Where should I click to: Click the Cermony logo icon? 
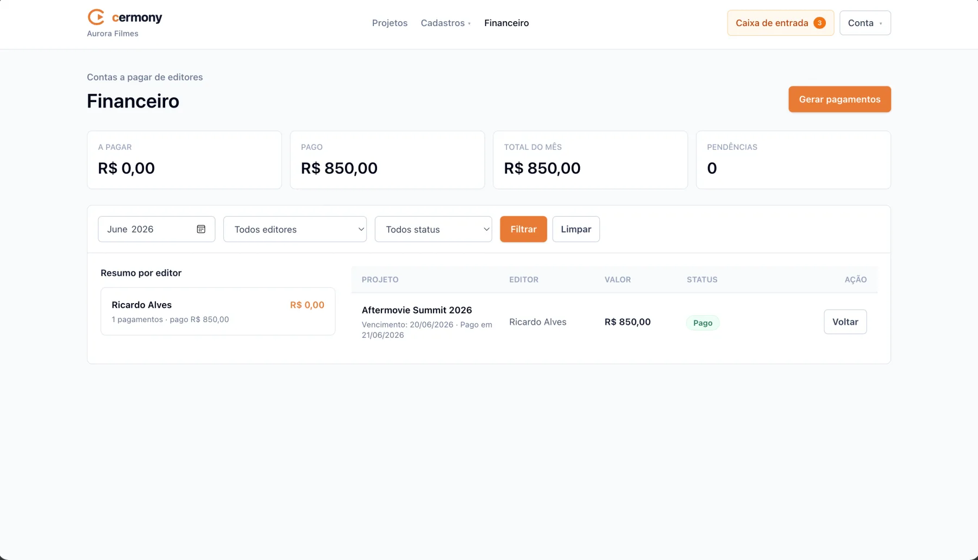coord(96,17)
